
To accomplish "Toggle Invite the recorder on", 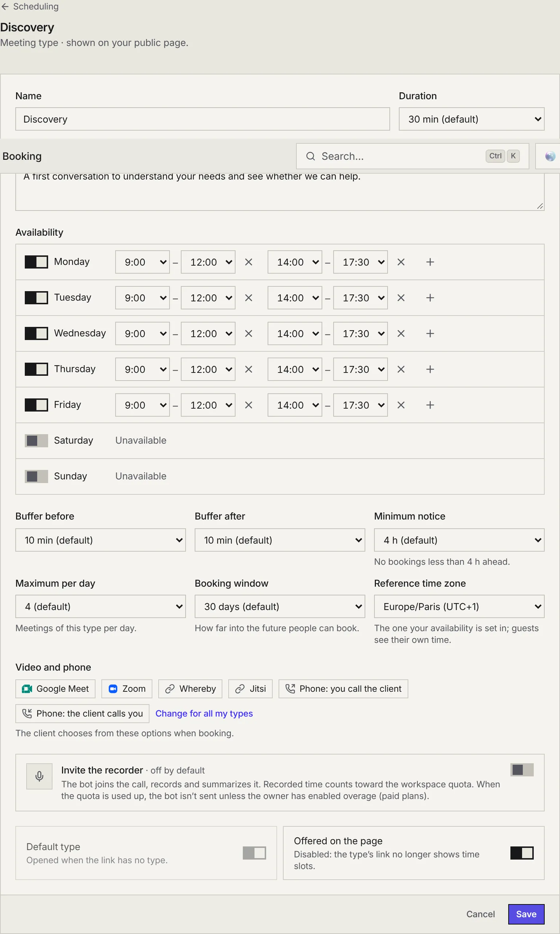I will [522, 770].
